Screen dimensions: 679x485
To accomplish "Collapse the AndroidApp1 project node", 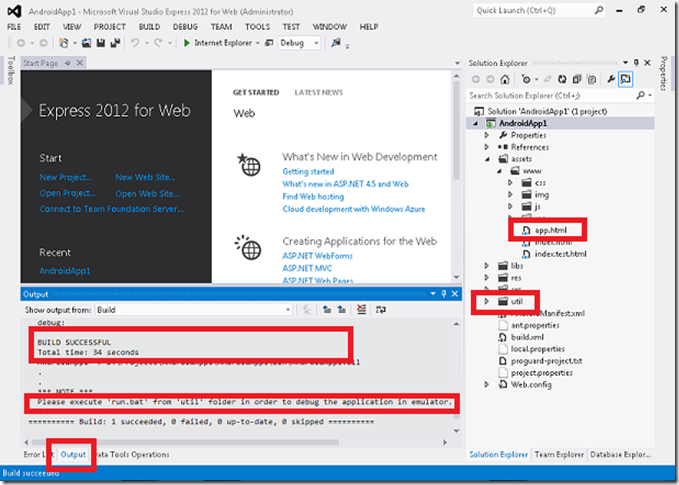I will [475, 123].
